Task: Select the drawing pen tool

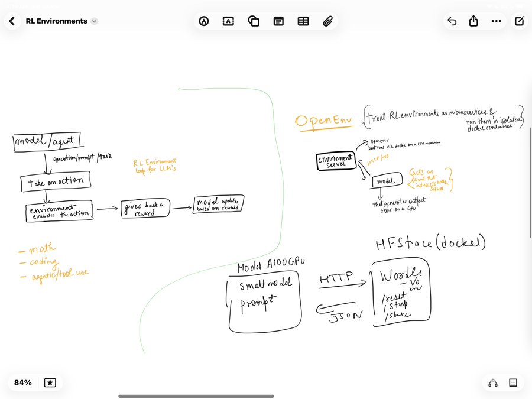Action: [x=205, y=21]
